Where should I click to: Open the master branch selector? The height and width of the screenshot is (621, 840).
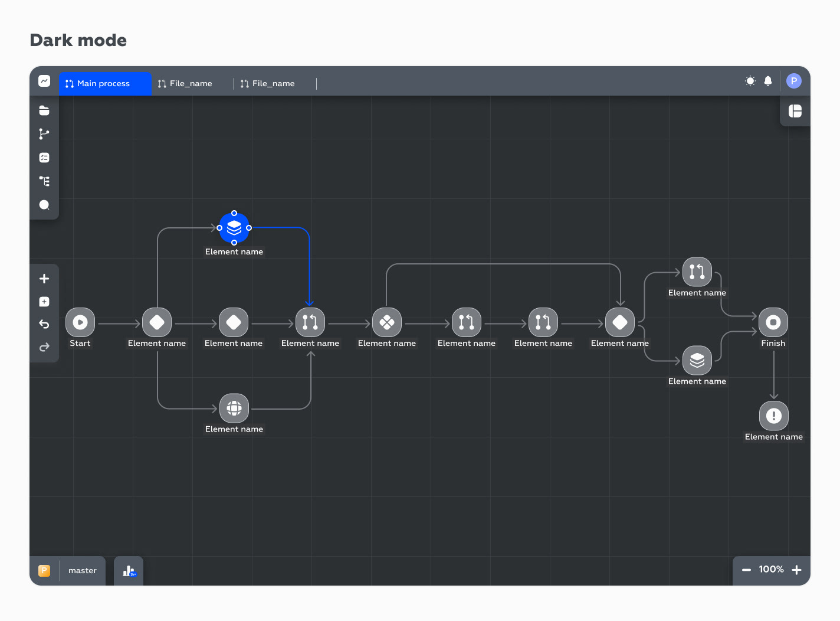click(x=83, y=571)
